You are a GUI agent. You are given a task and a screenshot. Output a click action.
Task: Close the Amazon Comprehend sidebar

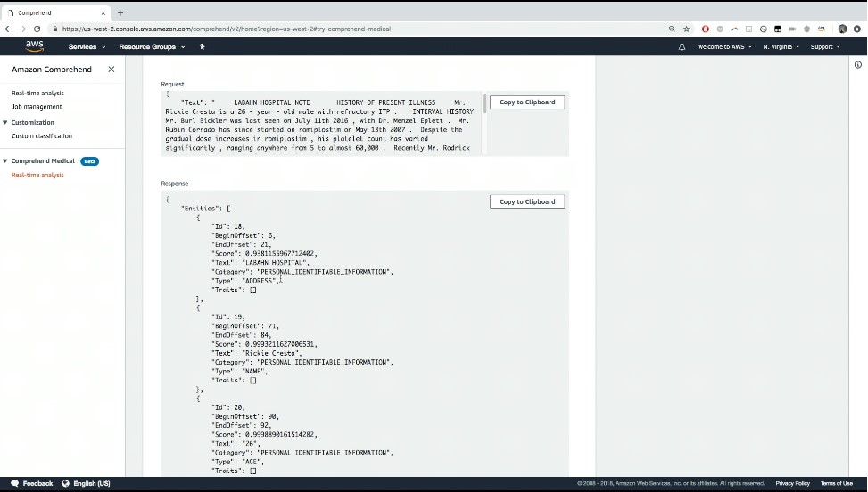tap(112, 70)
